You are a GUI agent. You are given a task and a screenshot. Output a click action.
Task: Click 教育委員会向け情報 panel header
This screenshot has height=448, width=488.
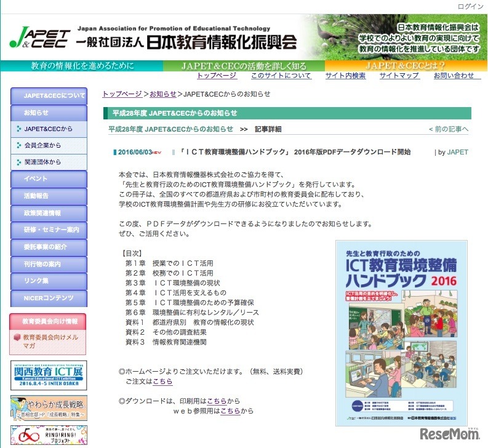click(48, 322)
